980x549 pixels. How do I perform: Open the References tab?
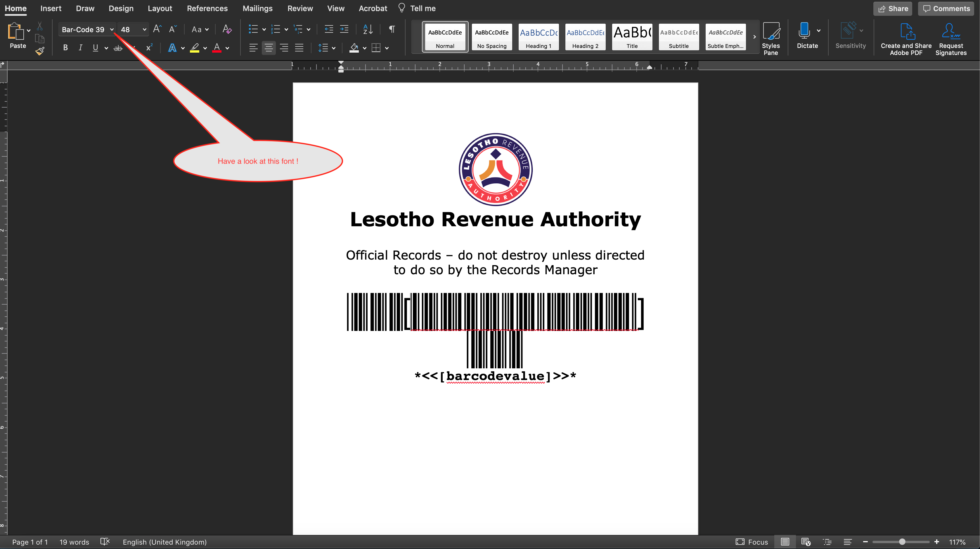pos(207,8)
